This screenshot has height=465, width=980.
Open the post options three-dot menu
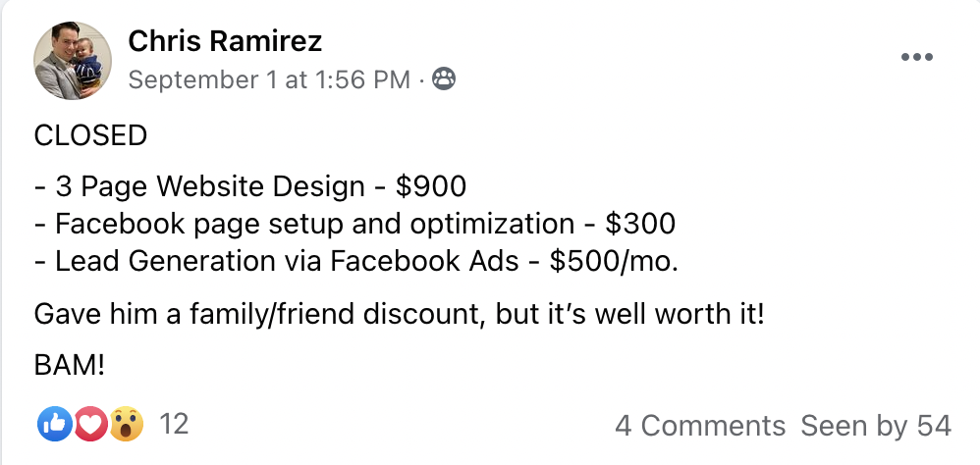pyautogui.click(x=916, y=58)
